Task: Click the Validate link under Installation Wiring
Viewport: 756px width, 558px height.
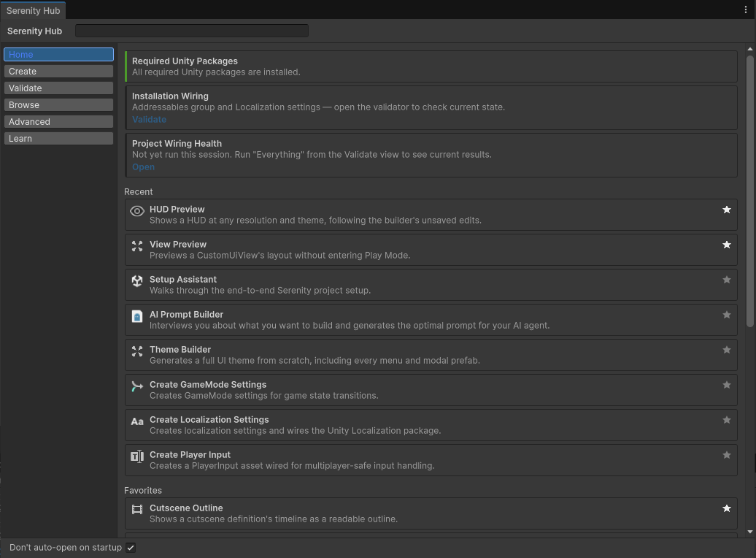Action: [149, 119]
